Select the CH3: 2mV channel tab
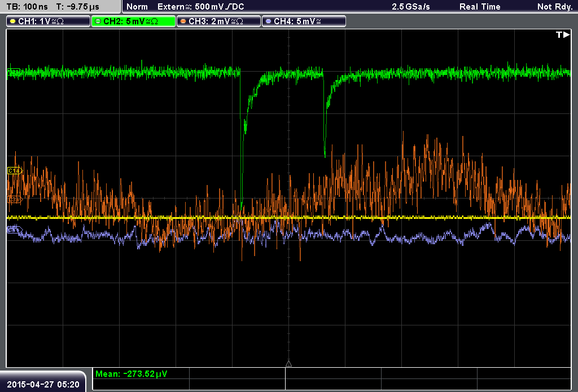 coord(218,21)
